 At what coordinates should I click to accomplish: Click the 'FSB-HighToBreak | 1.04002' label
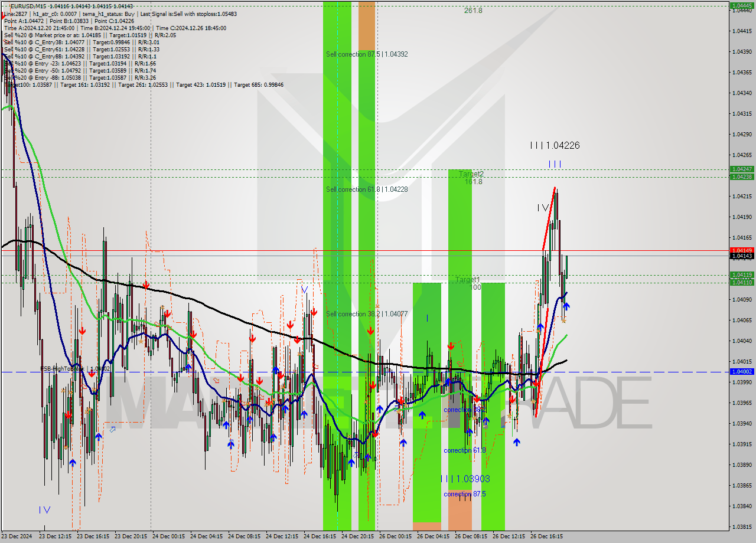point(75,369)
